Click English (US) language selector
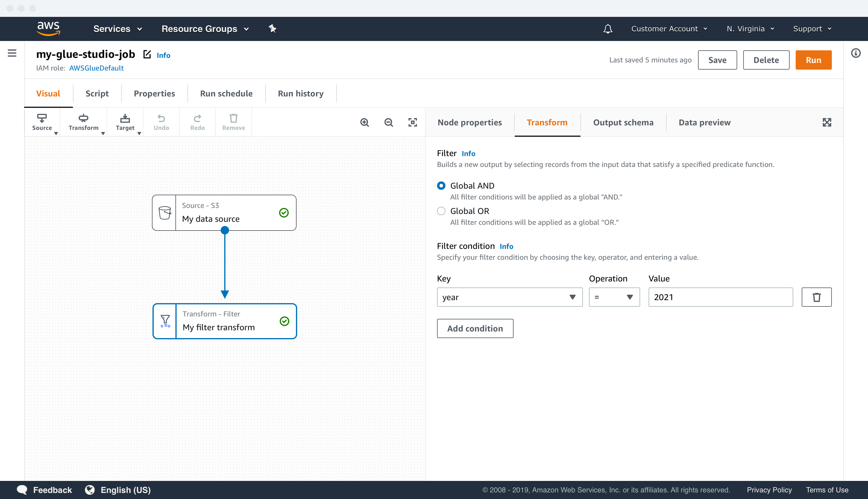This screenshot has height=499, width=868. pyautogui.click(x=125, y=490)
